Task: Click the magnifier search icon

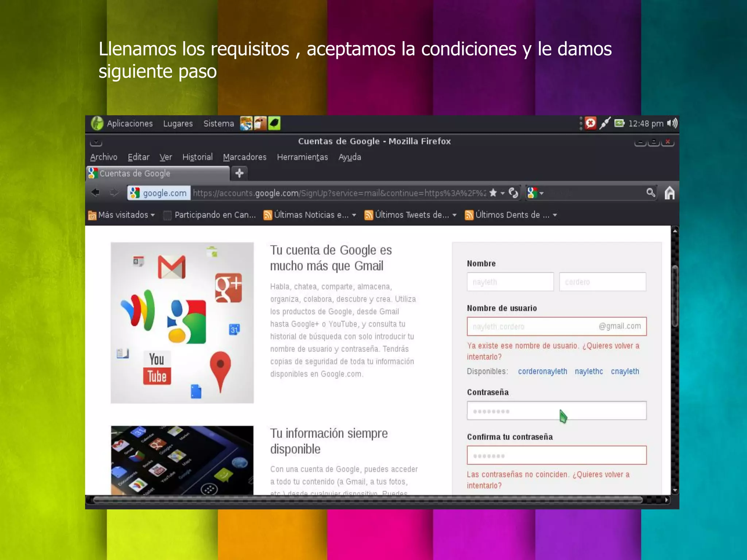Action: pyautogui.click(x=650, y=192)
